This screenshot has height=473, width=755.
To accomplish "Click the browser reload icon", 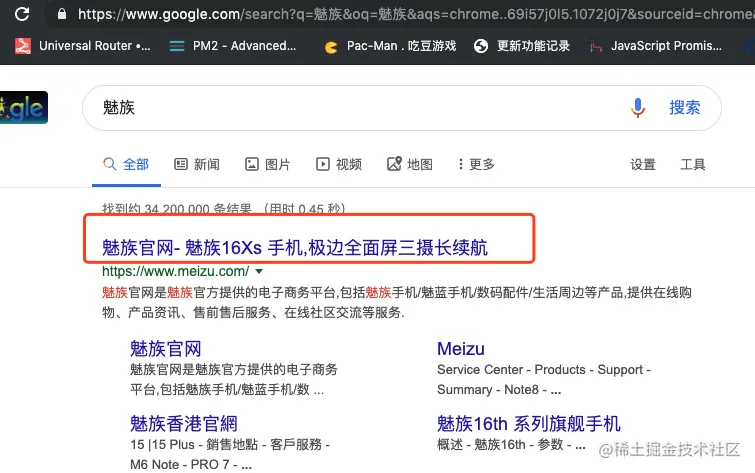I will [x=22, y=15].
